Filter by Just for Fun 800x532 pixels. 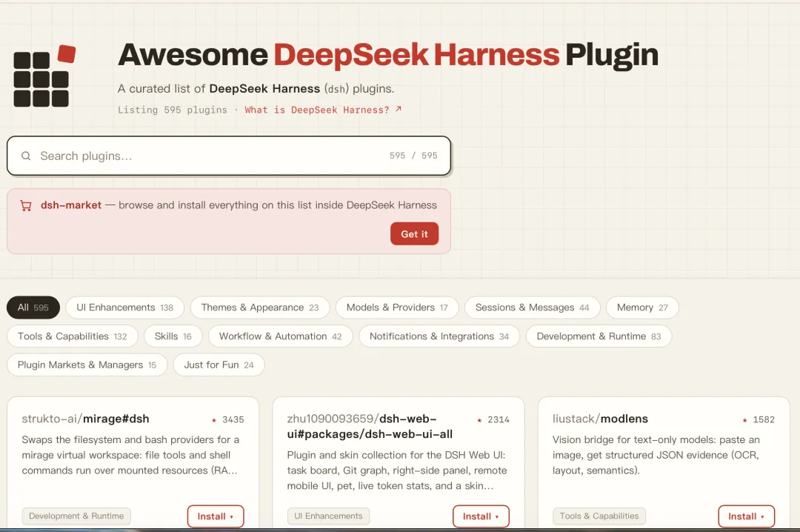tap(219, 365)
